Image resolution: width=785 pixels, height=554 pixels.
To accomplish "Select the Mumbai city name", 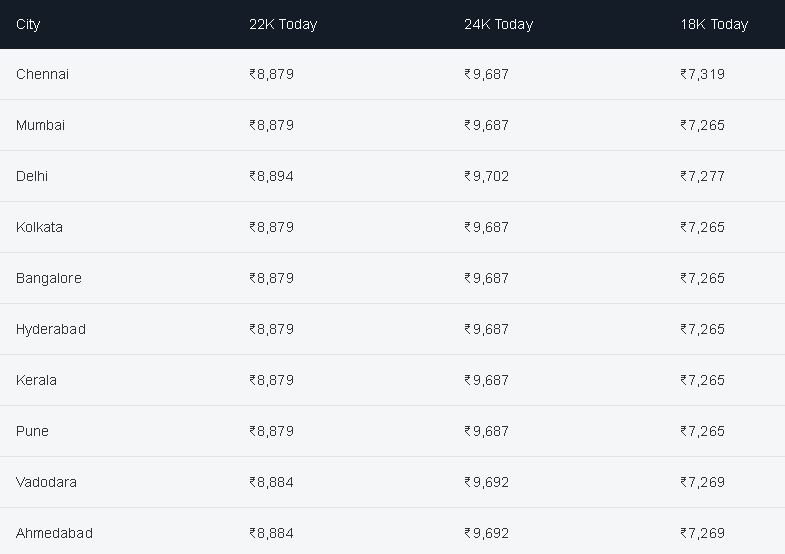I will pyautogui.click(x=41, y=125).
